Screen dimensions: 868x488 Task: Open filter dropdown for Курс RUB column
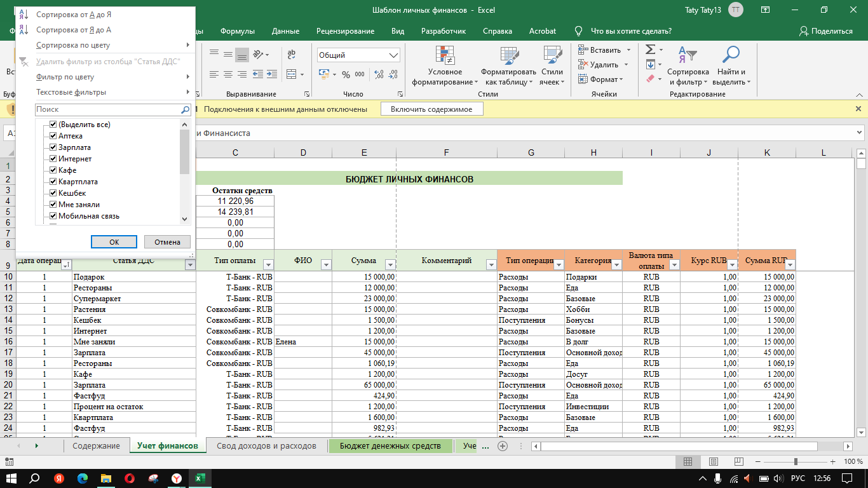[x=731, y=265]
